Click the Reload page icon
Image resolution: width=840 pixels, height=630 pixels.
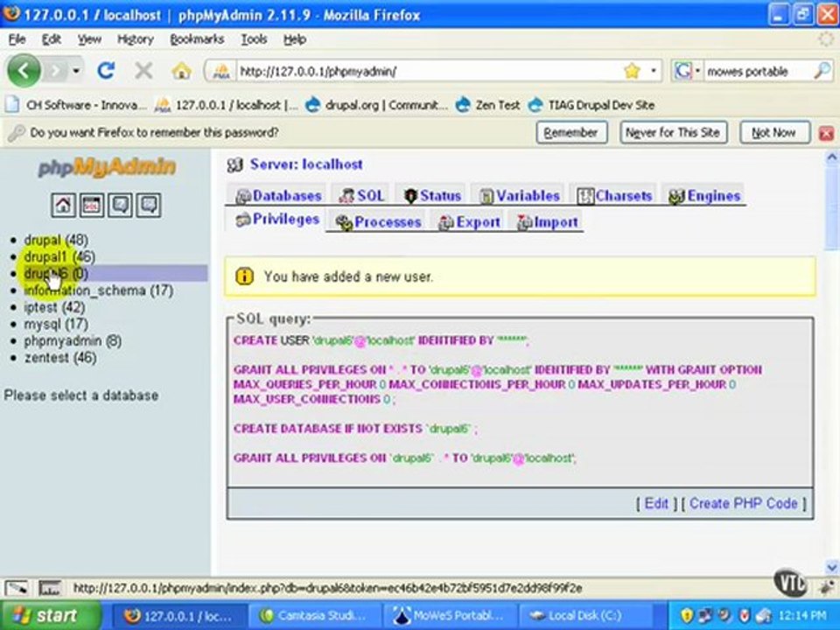[x=106, y=70]
